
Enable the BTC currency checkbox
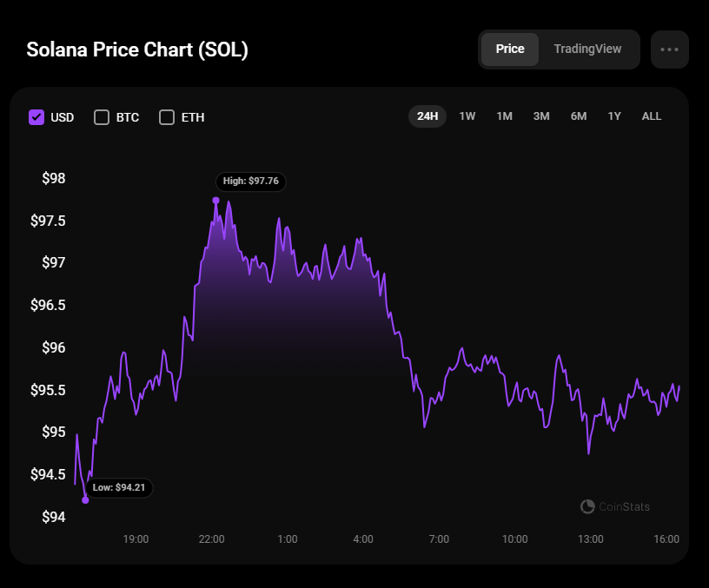[x=102, y=117]
